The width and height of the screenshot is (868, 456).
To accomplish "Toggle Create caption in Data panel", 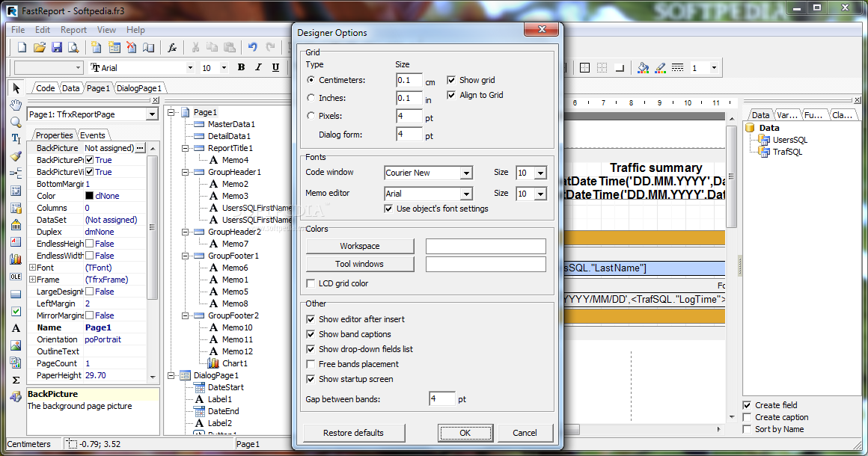I will (747, 417).
